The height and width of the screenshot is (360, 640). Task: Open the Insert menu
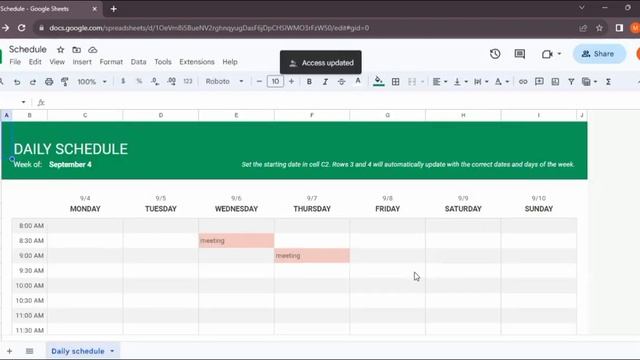click(x=82, y=62)
